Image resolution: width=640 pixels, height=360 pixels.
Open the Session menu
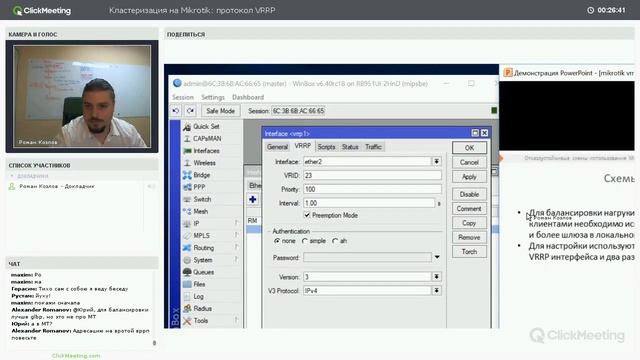tap(182, 97)
